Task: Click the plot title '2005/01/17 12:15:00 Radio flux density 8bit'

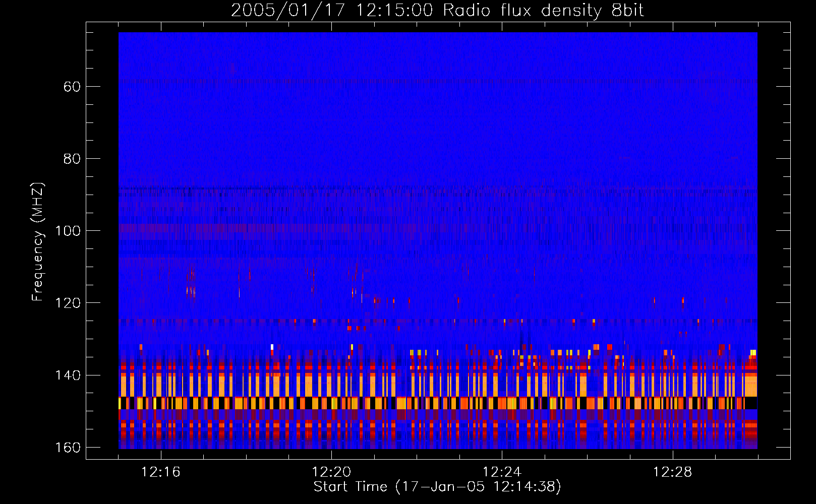Action: coord(437,11)
